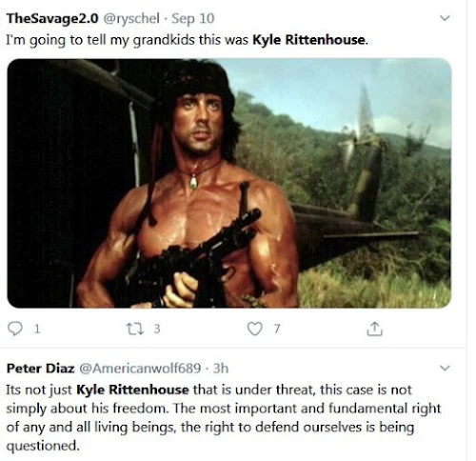This screenshot has height=461, width=476.
Task: Open TheSavage2.0 profile name
Action: click(52, 19)
